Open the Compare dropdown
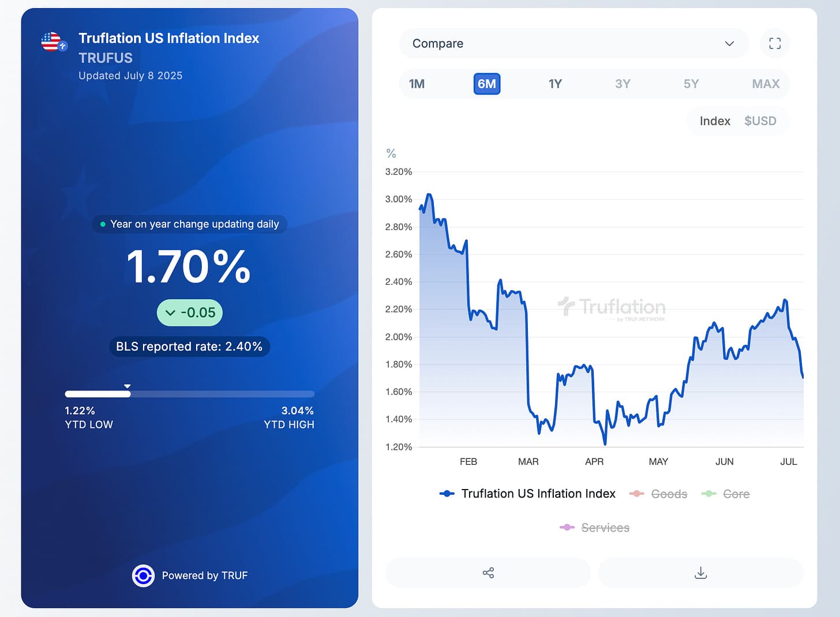This screenshot has width=840, height=617. point(573,43)
